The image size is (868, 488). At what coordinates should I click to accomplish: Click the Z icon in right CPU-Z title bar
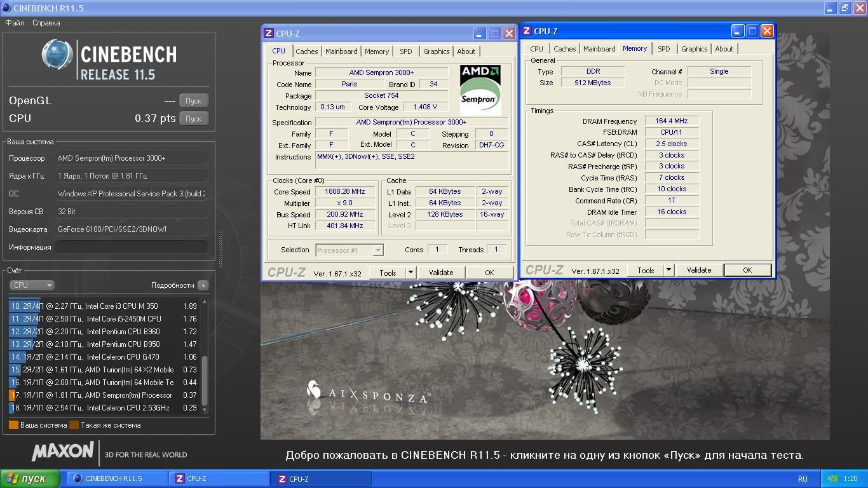(527, 31)
